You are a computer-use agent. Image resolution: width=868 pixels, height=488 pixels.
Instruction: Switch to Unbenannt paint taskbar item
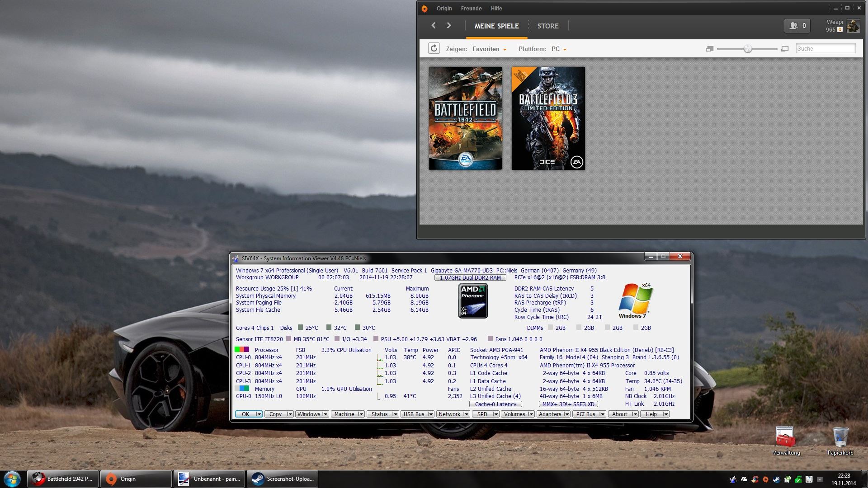[209, 479]
